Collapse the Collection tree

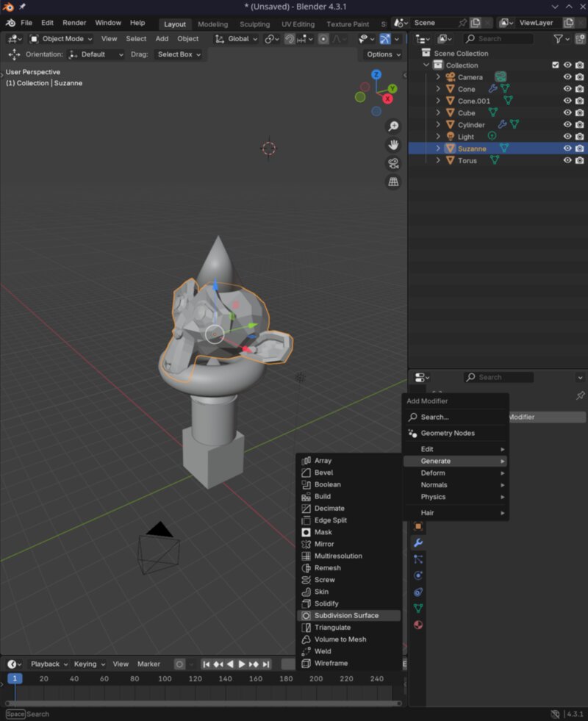click(426, 65)
